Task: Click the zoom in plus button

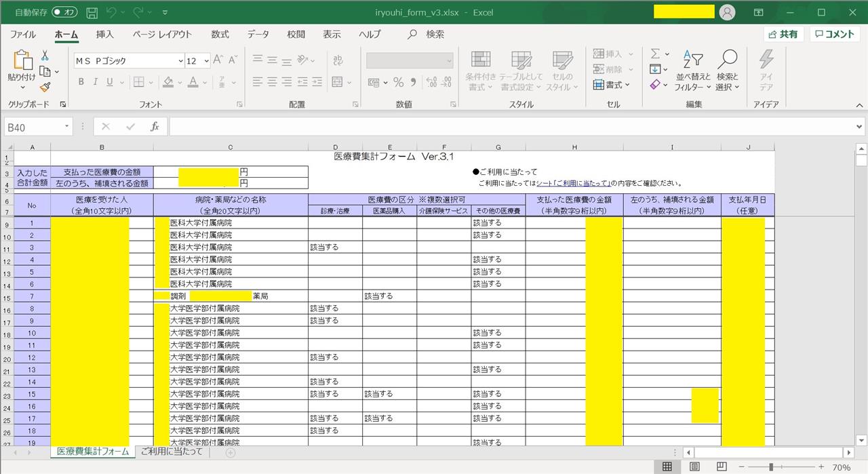Action: click(x=821, y=467)
